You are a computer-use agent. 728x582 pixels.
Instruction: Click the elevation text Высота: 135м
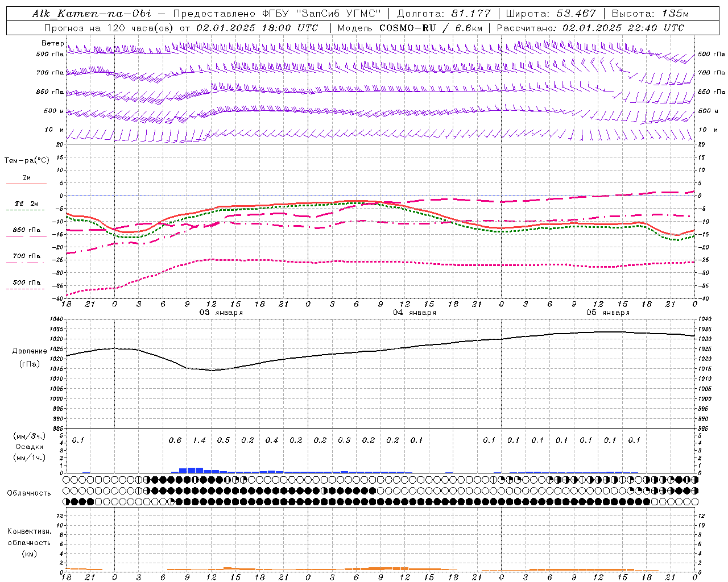coord(651,14)
